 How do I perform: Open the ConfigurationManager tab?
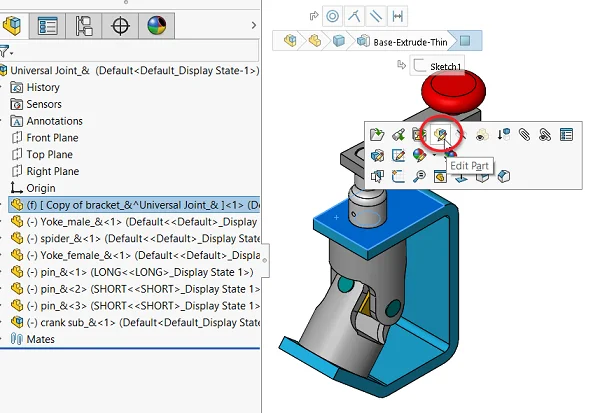84,25
